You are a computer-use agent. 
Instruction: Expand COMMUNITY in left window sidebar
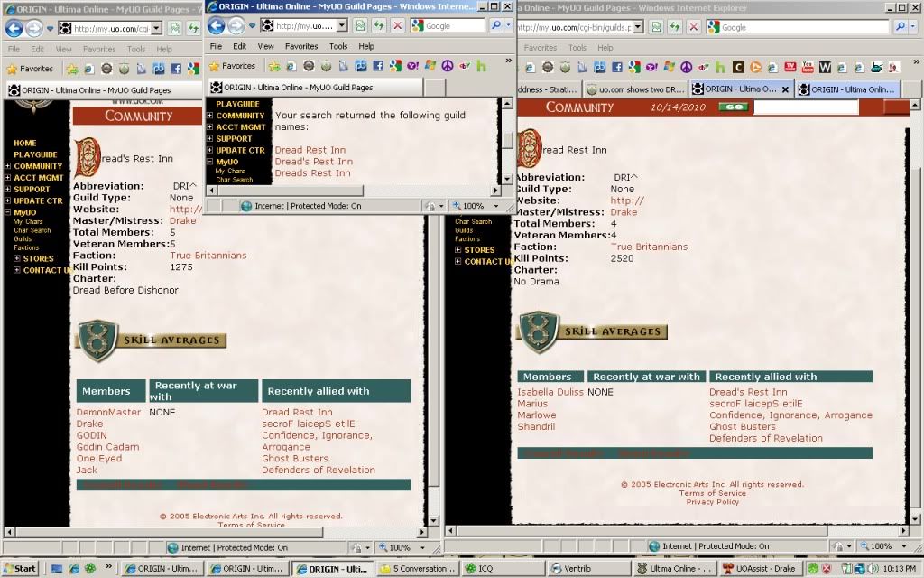[x=7, y=166]
